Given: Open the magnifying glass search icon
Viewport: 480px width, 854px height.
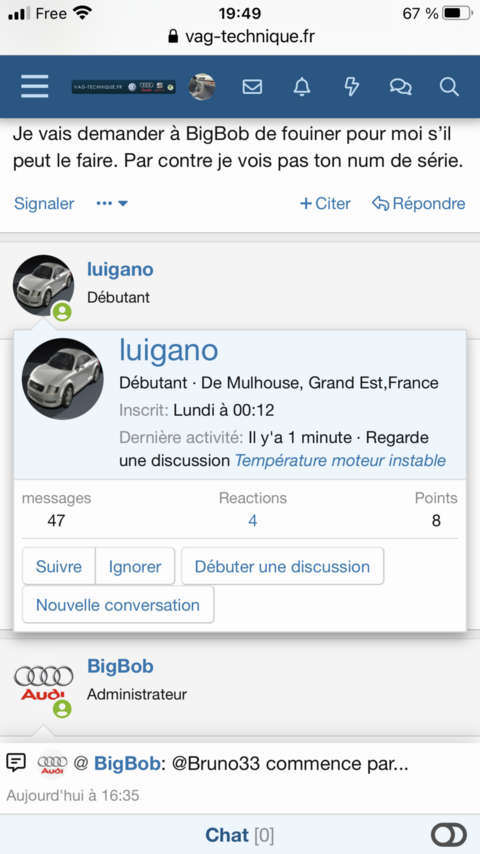Looking at the screenshot, I should point(449,87).
